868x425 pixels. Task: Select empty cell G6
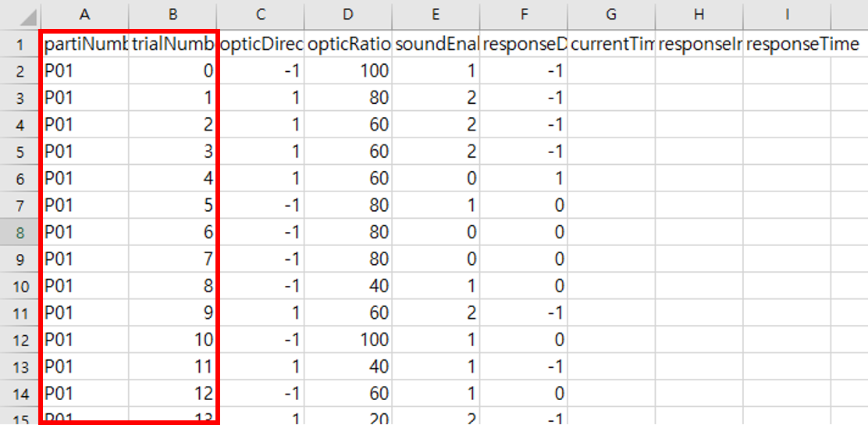[611, 178]
